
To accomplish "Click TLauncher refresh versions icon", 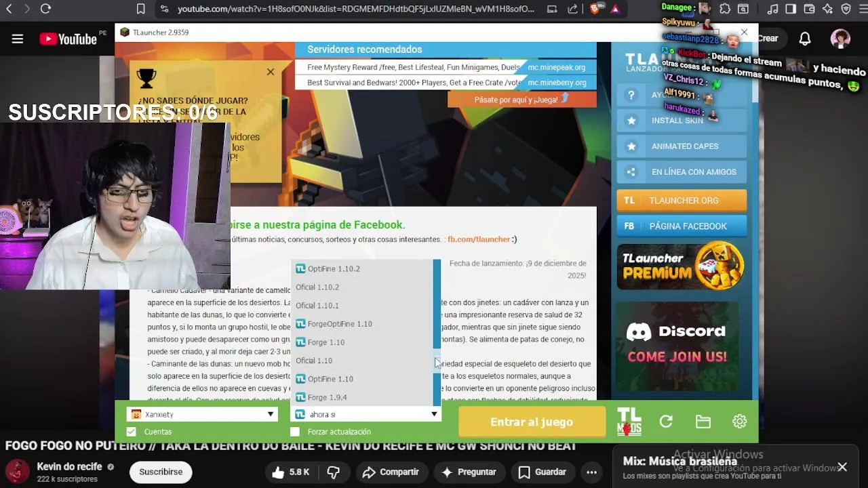I will tap(666, 422).
